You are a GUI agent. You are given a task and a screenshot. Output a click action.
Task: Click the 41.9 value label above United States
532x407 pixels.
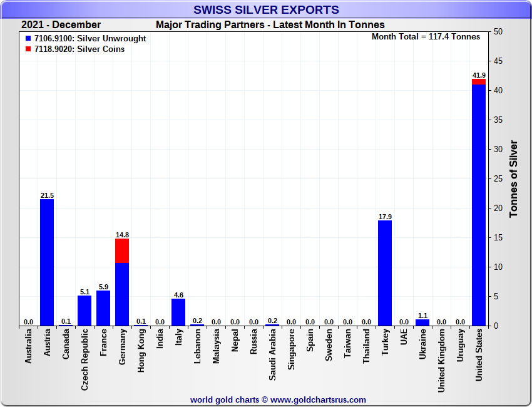coord(479,75)
